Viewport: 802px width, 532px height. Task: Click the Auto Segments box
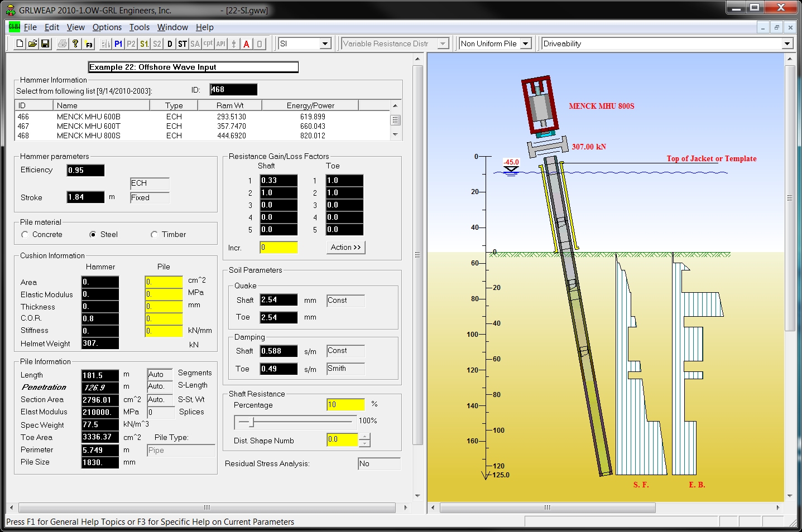(160, 374)
